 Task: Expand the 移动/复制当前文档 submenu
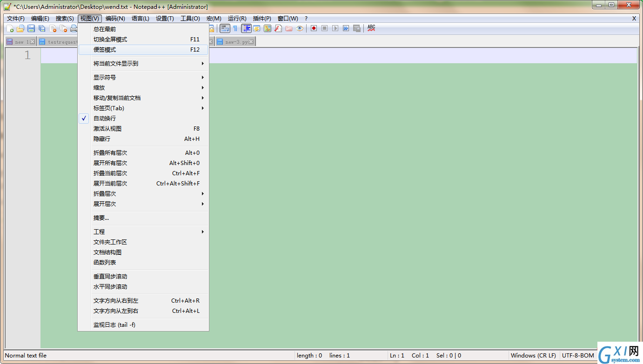tap(143, 98)
